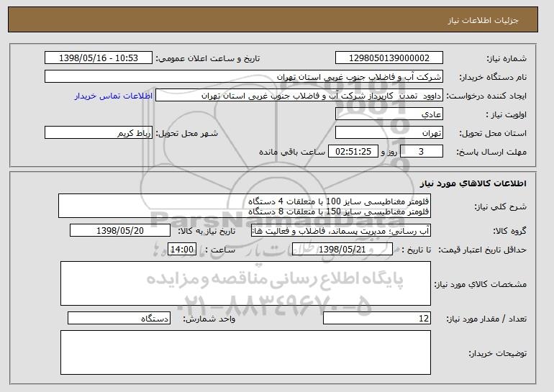This screenshot has height=392, width=554.
Task: Click the page header جزئیات اطلاعات نیاز
Action: [483, 20]
